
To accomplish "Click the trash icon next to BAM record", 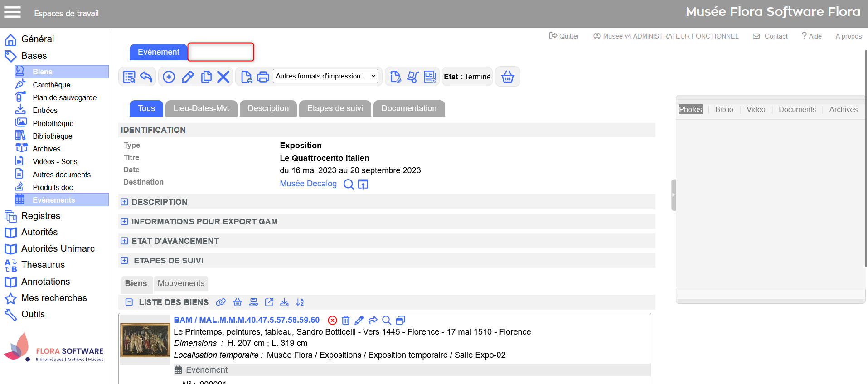I will (x=345, y=321).
